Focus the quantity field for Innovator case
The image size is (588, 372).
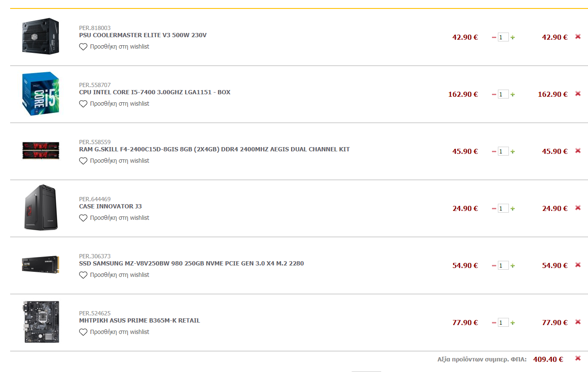pos(503,208)
